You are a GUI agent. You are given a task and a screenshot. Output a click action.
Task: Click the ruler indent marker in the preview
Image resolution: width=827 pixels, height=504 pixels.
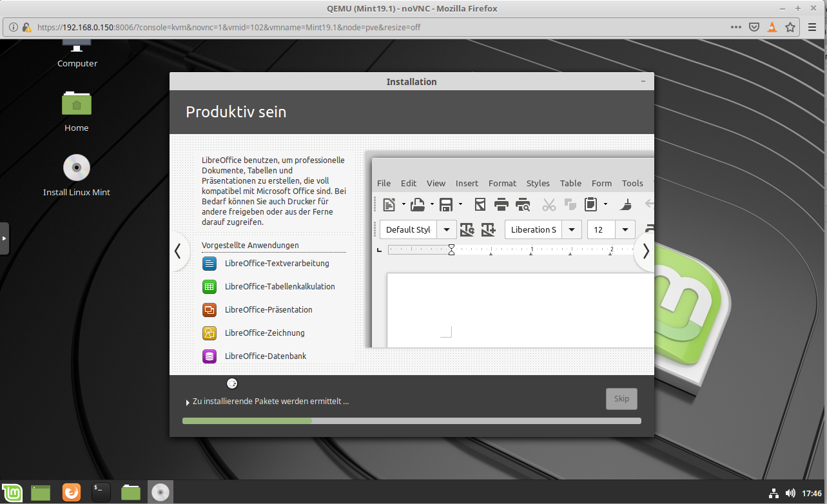coord(451,249)
